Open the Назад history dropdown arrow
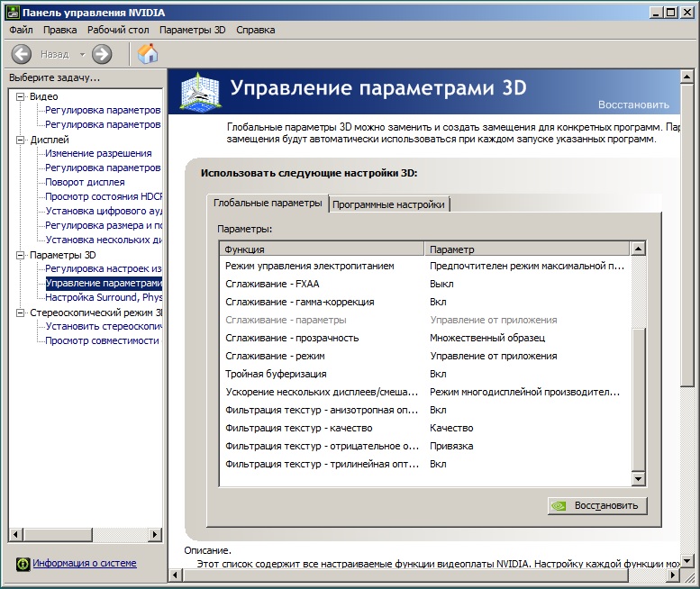This screenshot has width=700, height=589. pos(82,54)
